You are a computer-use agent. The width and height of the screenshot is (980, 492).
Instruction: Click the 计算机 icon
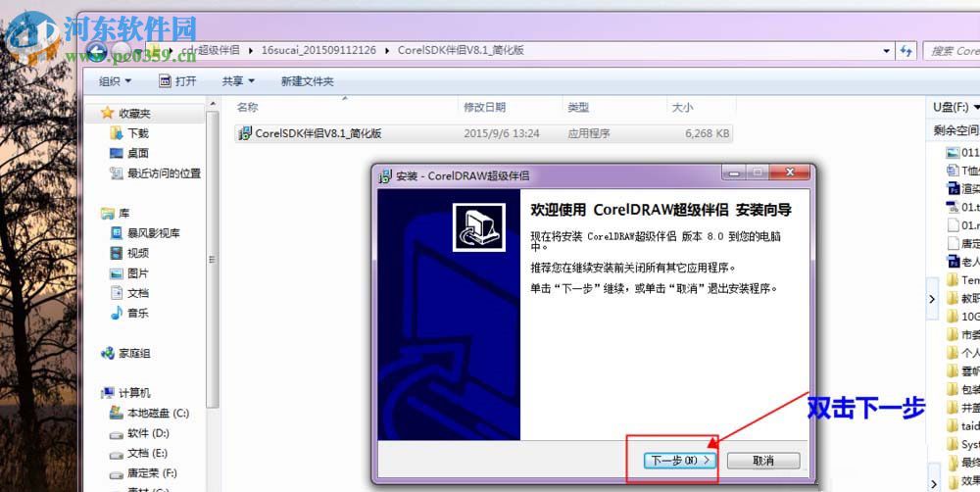108,393
